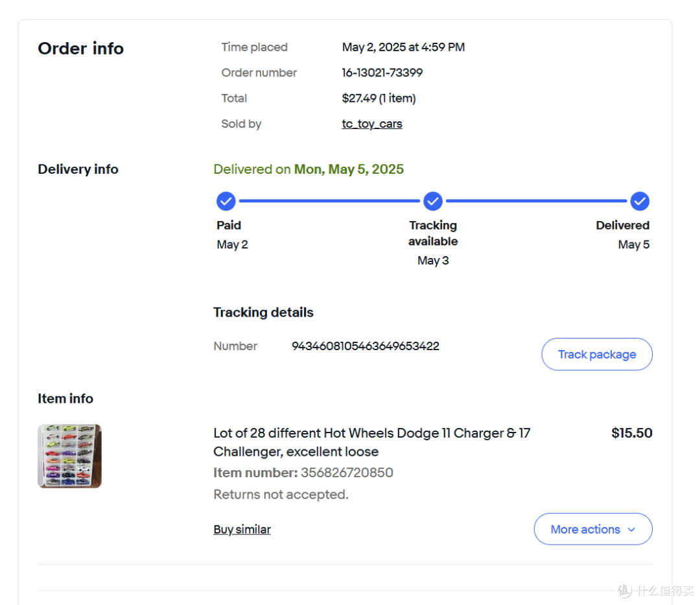Click the Paid step checkmark icon
Viewport: 700px width, 605px height.
coord(226,201)
